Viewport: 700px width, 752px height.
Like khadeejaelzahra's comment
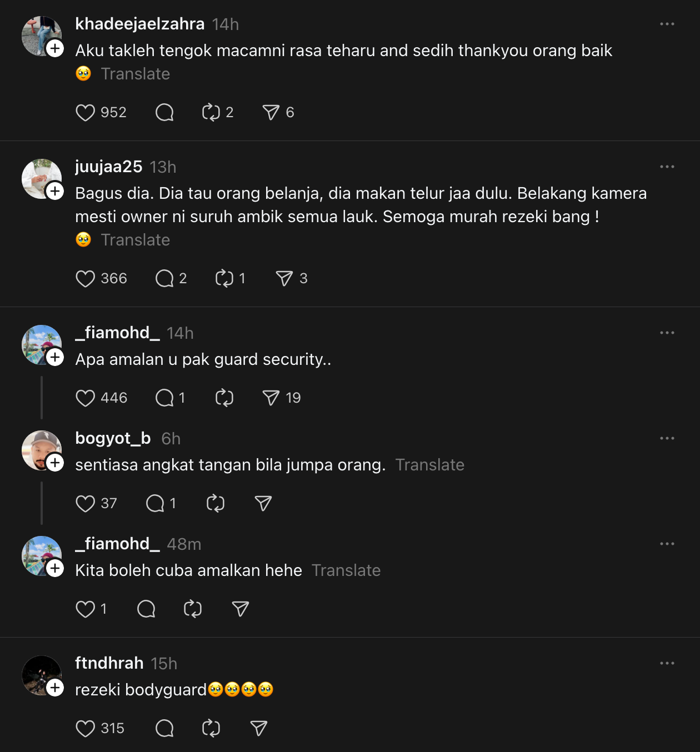point(85,113)
